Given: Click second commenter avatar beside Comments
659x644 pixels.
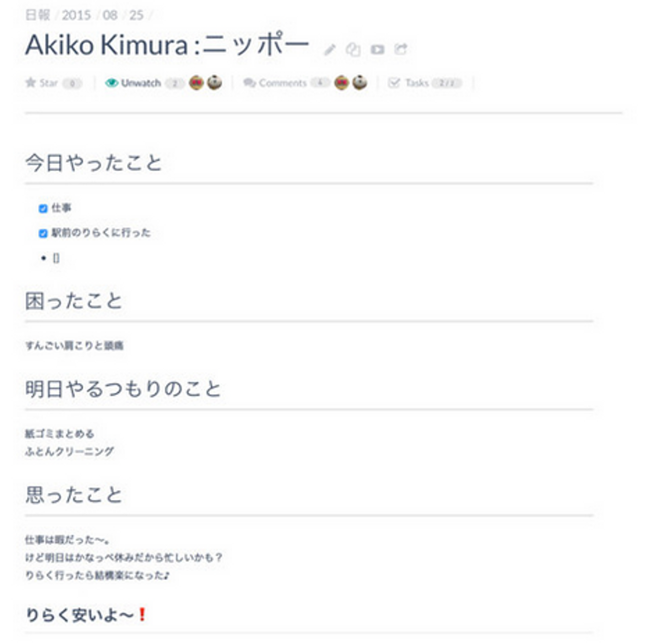Looking at the screenshot, I should click(360, 83).
